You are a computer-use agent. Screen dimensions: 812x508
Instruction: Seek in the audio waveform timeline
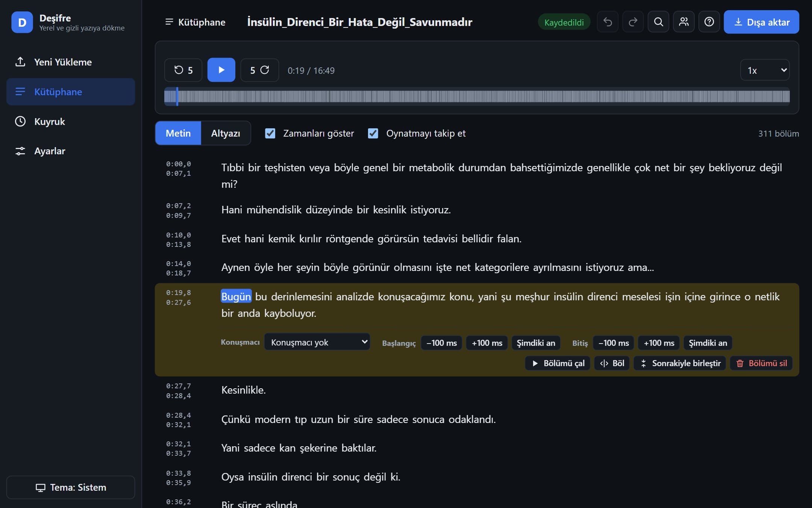tap(477, 96)
